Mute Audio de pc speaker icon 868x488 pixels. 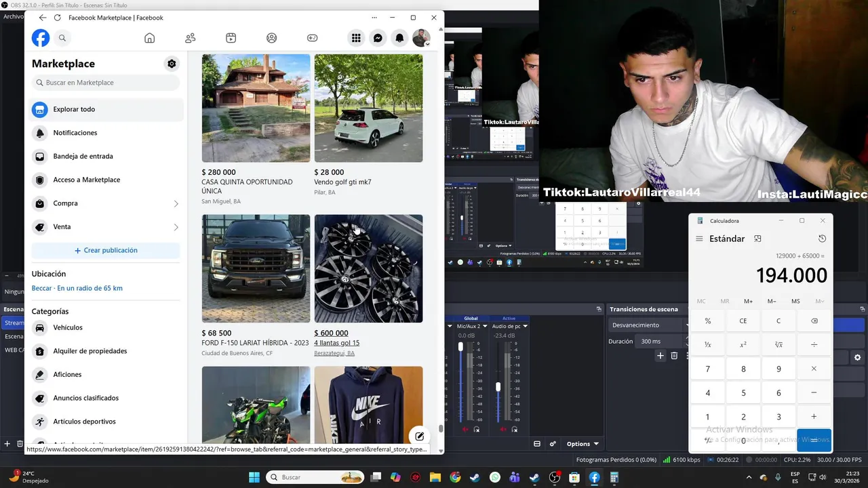(502, 430)
